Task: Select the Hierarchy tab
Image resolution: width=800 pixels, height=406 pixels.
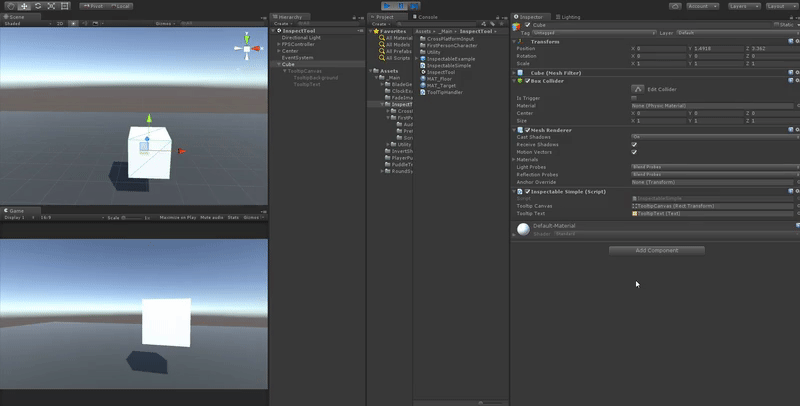Action: (x=290, y=17)
